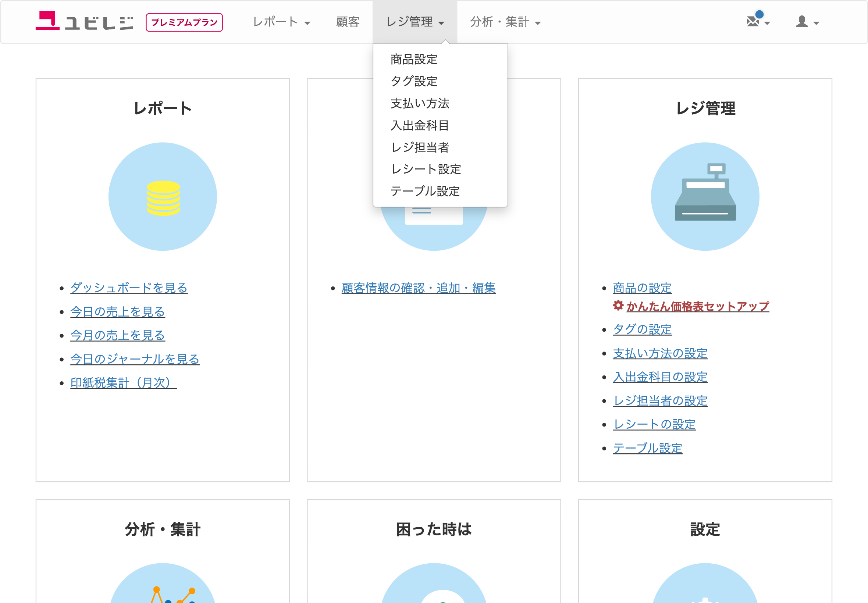Select 商品設定 from the dropdown menu

click(x=414, y=59)
